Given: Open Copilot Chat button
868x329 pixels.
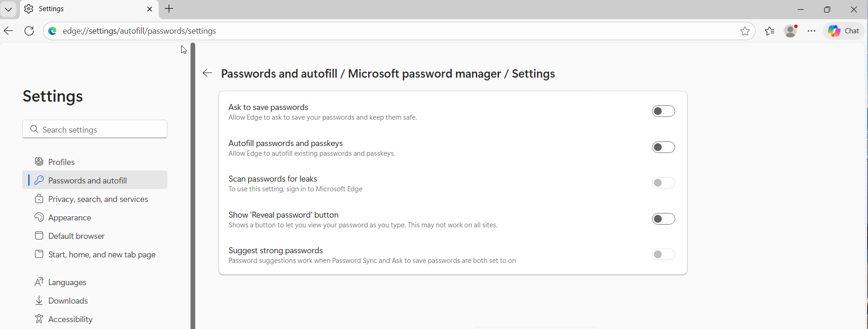Looking at the screenshot, I should (x=844, y=31).
